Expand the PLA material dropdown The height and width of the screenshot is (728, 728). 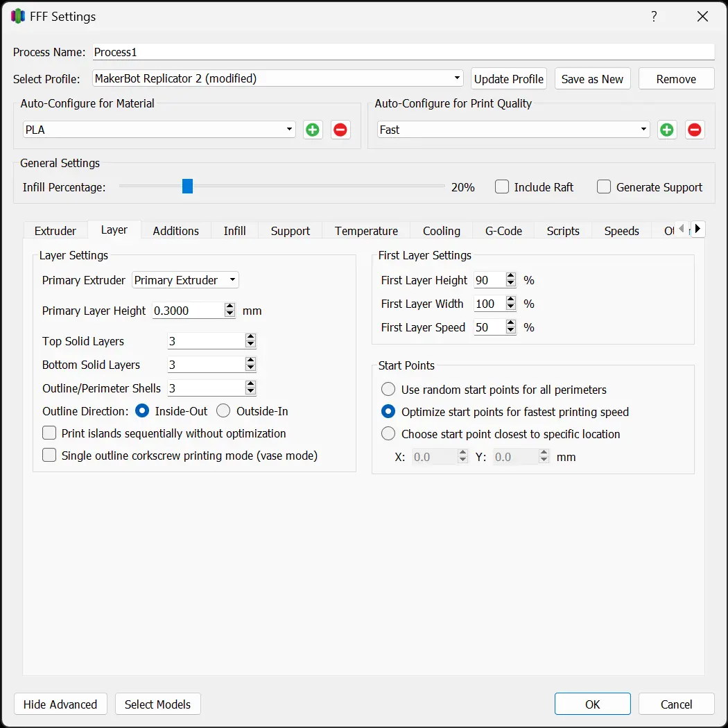point(159,130)
